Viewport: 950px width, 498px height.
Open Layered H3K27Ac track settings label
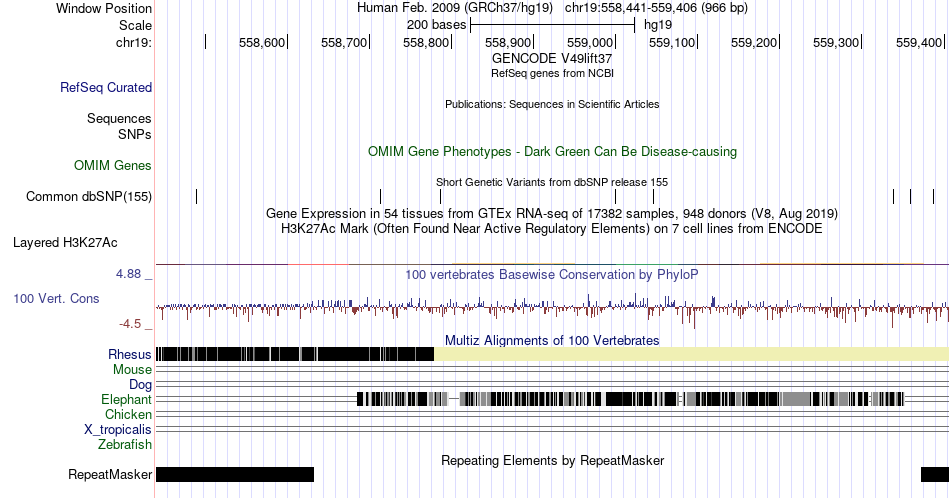65,242
